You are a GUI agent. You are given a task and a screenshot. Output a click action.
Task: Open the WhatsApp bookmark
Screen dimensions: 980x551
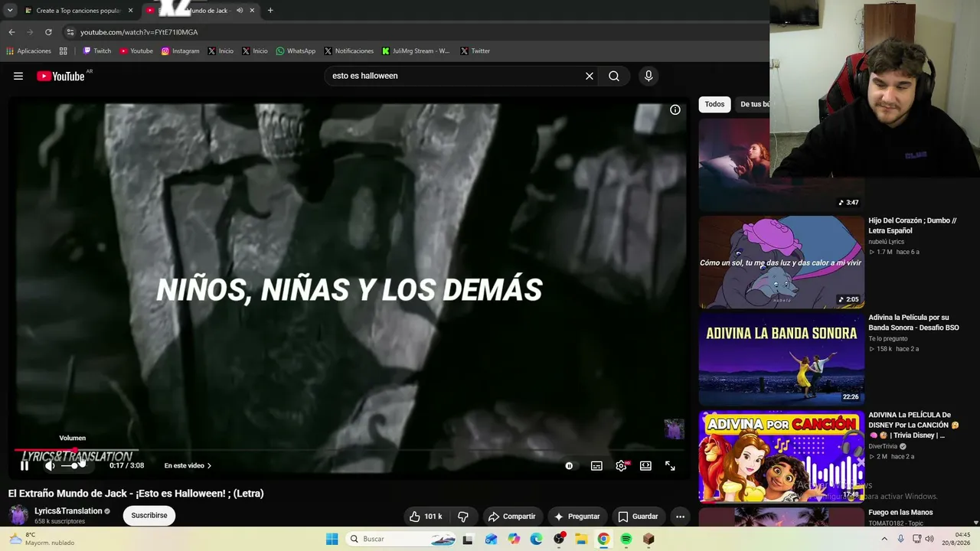[296, 51]
